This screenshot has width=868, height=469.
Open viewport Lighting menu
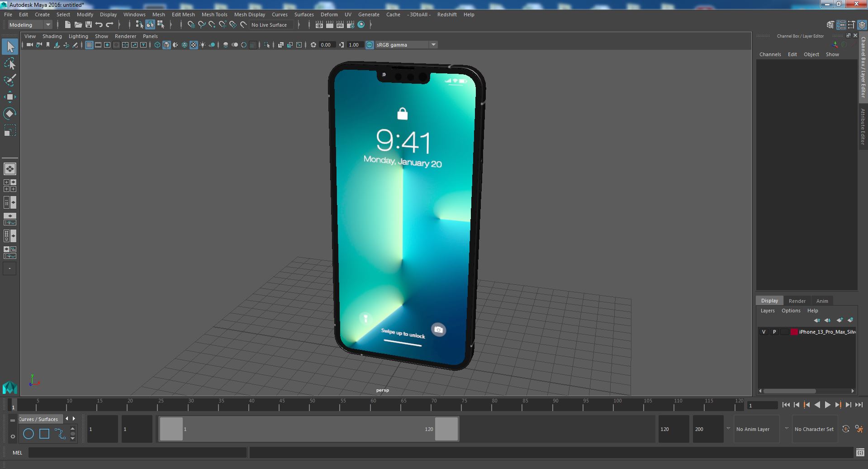78,36
